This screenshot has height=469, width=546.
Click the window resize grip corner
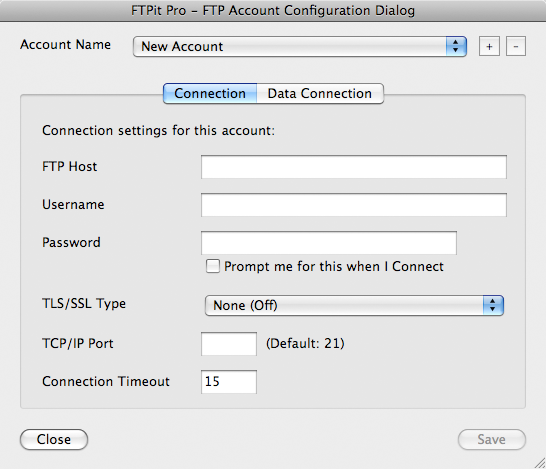[x=540, y=463]
